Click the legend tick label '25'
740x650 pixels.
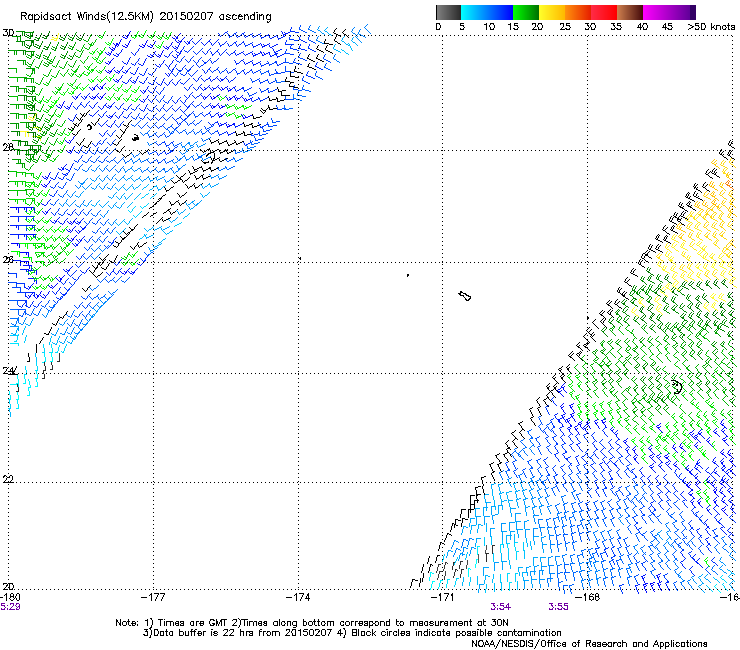565,27
